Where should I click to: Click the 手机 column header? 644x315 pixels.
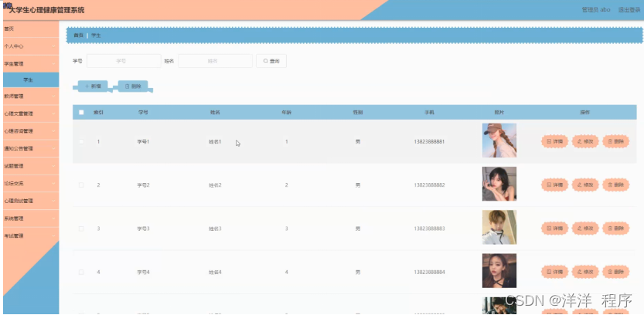pos(429,113)
